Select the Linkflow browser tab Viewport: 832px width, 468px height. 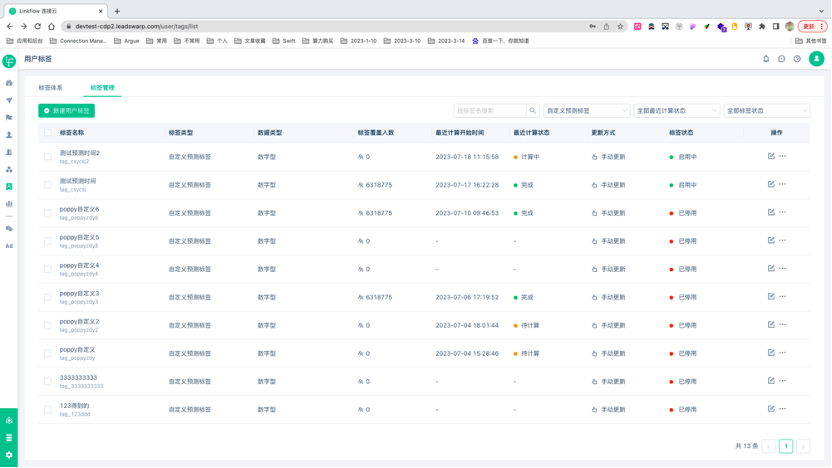pyautogui.click(x=56, y=11)
